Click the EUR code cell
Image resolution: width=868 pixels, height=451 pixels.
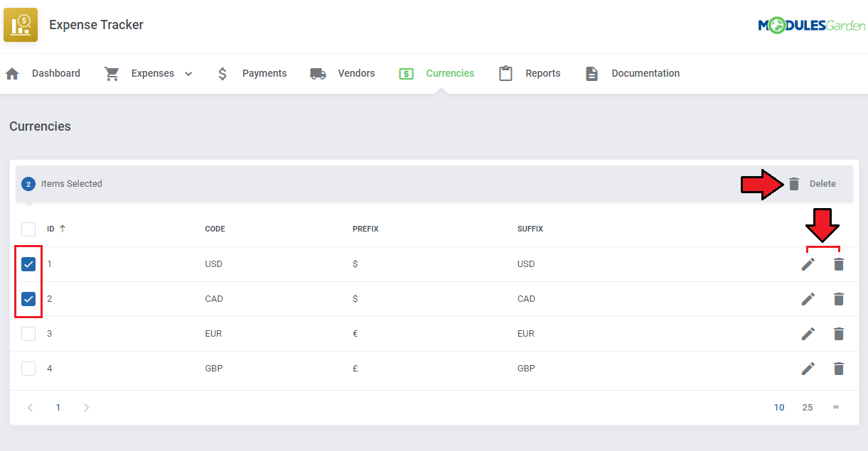(214, 334)
